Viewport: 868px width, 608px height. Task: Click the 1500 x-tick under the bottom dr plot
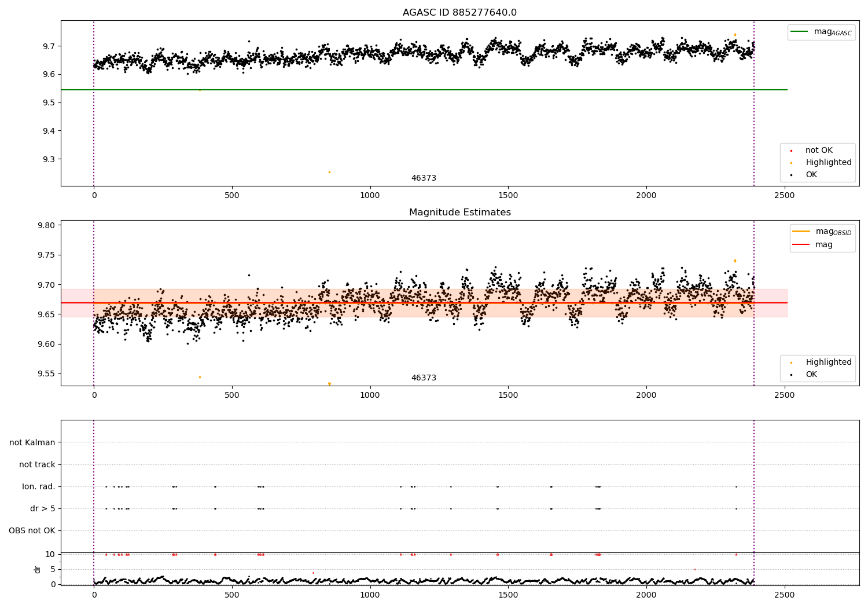508,595
